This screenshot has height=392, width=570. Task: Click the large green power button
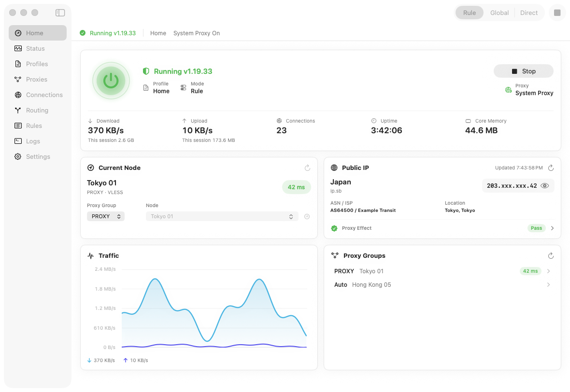coord(111,81)
